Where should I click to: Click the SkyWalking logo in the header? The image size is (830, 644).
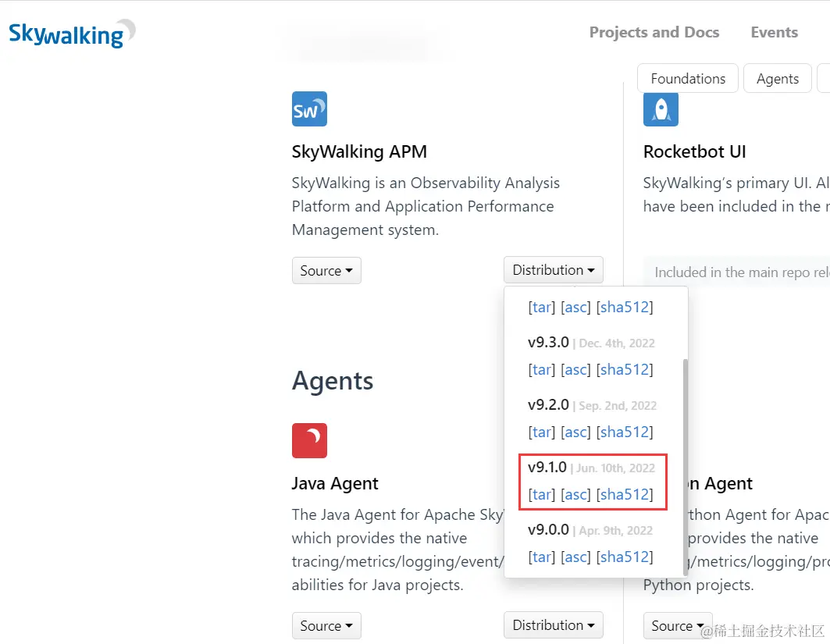[x=72, y=34]
